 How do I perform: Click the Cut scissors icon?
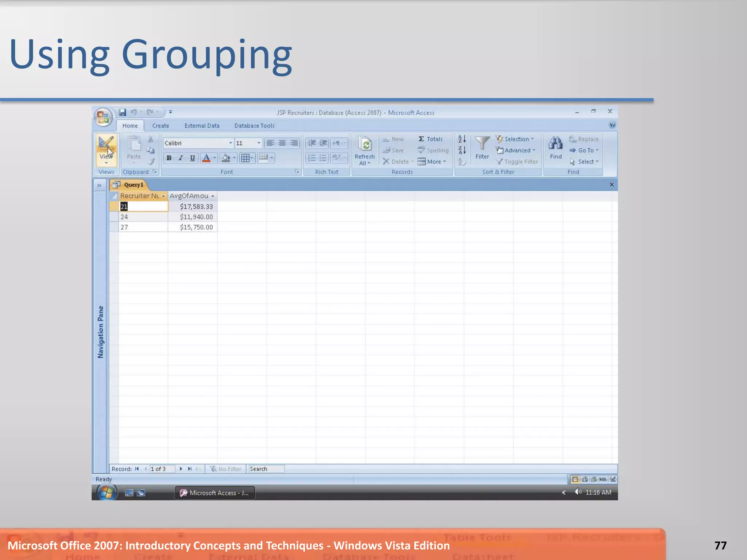[x=151, y=139]
